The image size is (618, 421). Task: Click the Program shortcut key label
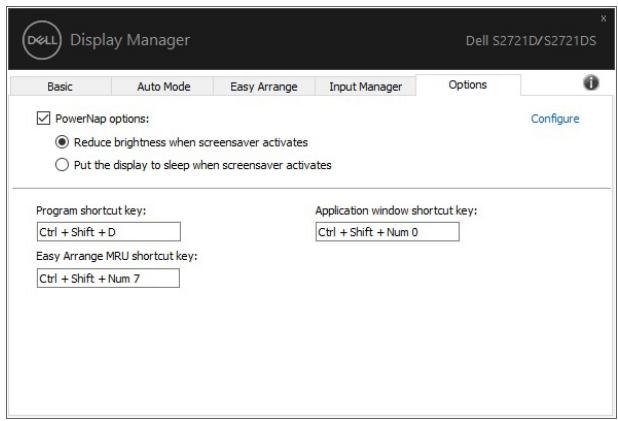91,210
